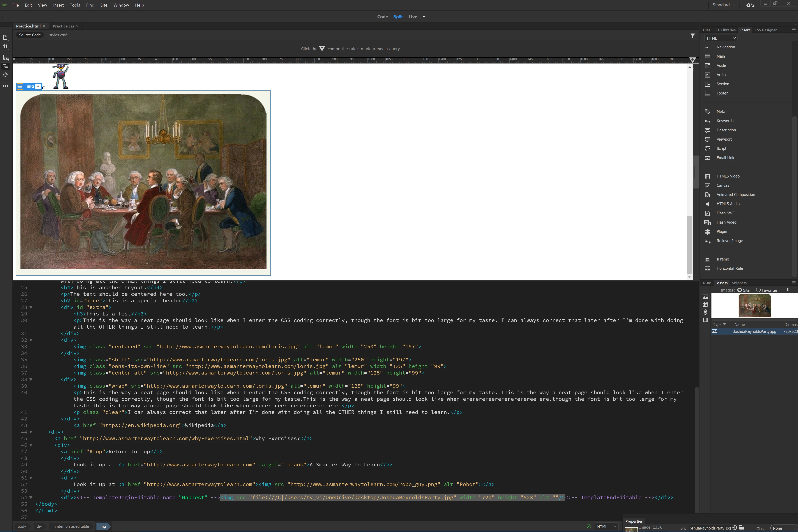The image size is (798, 532).
Task: Switch to the CSS Designer tab
Action: 765,30
